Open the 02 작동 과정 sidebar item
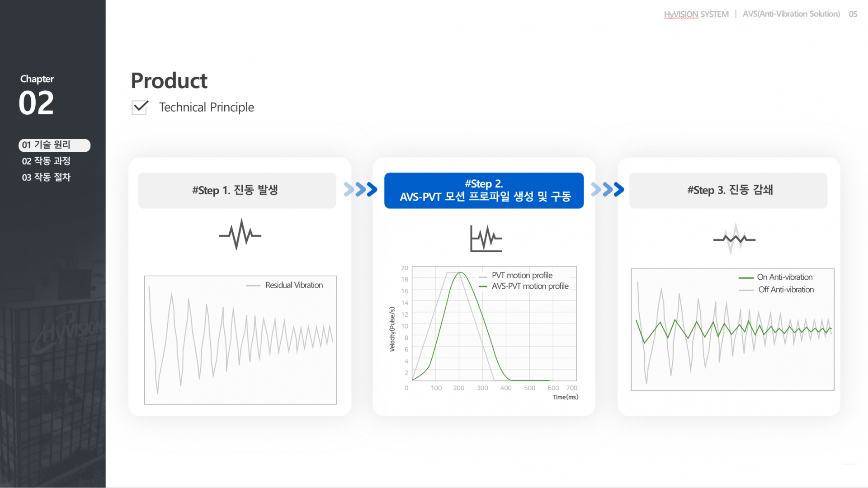 point(46,161)
